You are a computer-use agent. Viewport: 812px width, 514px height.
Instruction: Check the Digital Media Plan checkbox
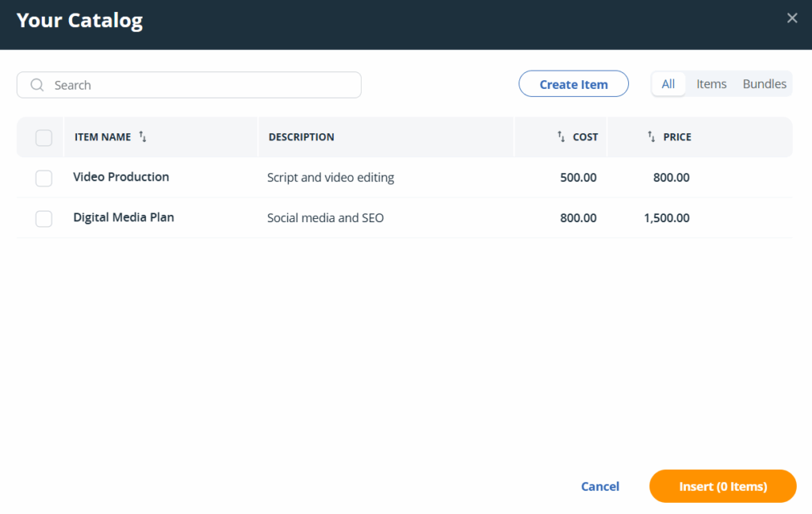tap(44, 219)
